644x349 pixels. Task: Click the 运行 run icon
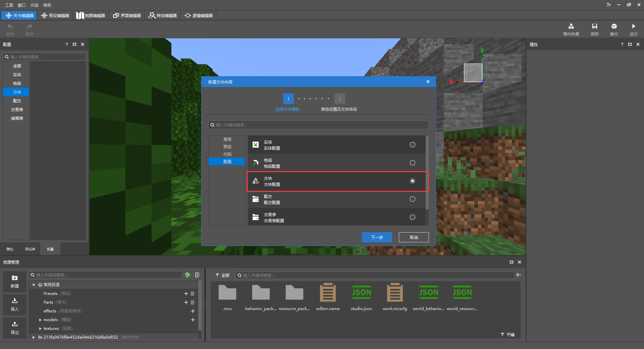point(633,26)
